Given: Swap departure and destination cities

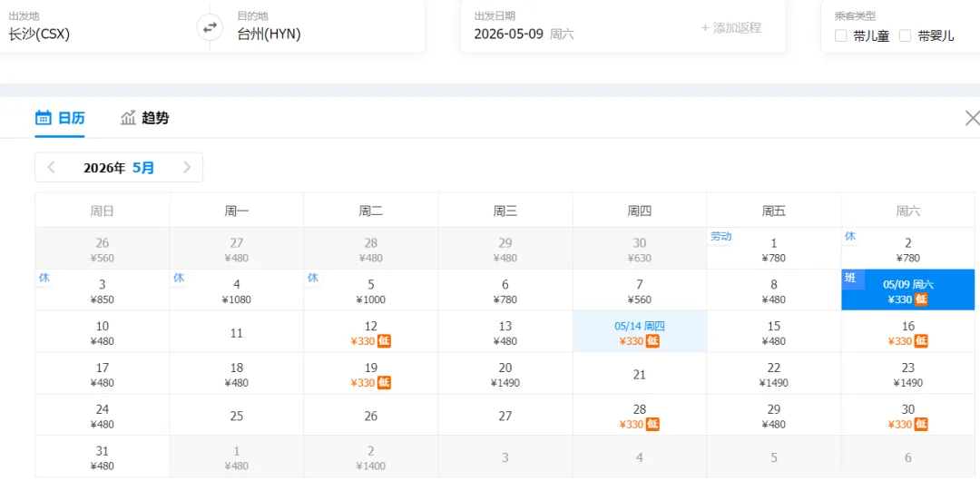Looking at the screenshot, I should tap(210, 27).
